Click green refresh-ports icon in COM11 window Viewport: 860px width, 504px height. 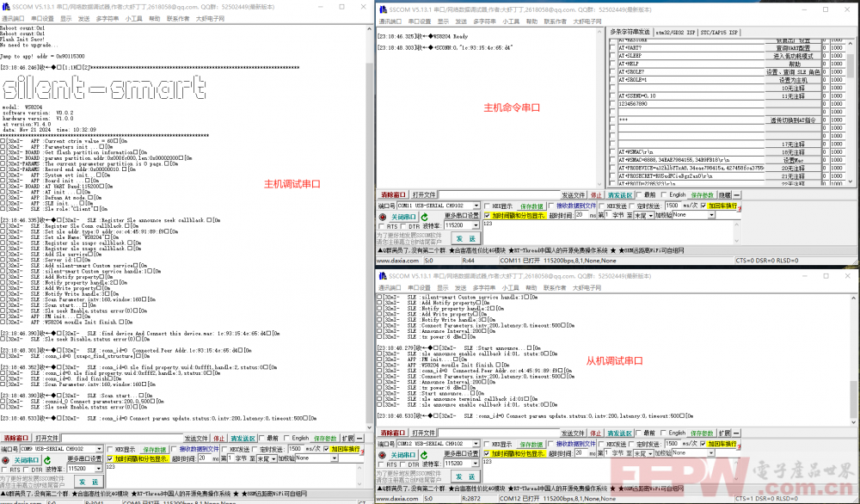coord(424,217)
